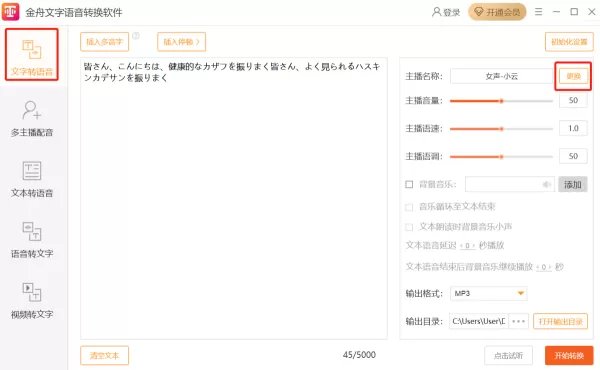Click inside the Japanese text input area
This screenshot has width=600, height=370.
[x=234, y=198]
